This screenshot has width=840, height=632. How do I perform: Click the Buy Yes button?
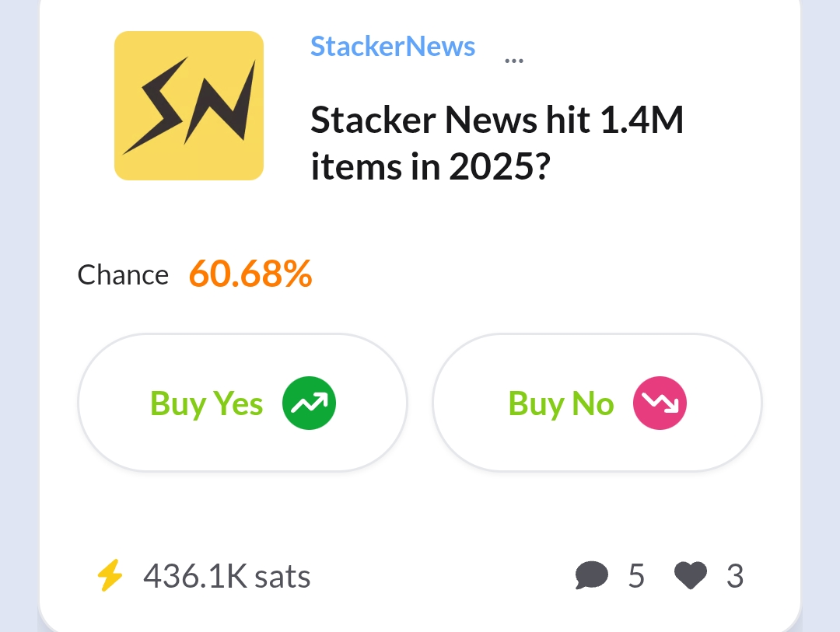tap(243, 403)
